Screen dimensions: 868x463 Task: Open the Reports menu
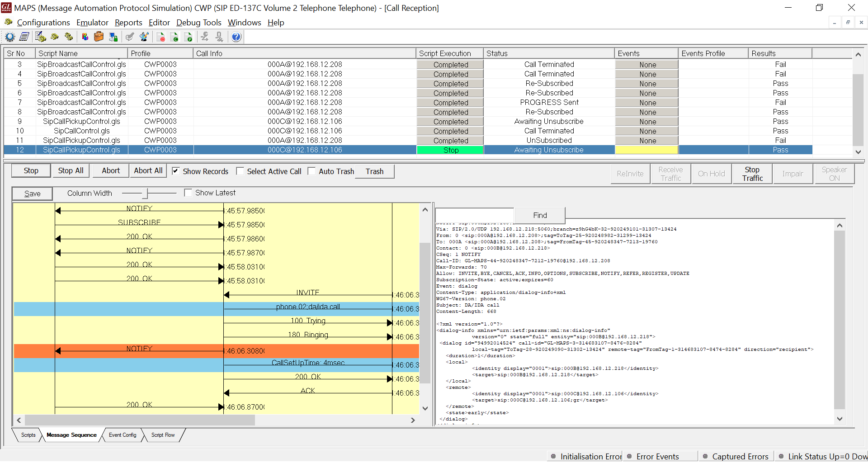128,23
